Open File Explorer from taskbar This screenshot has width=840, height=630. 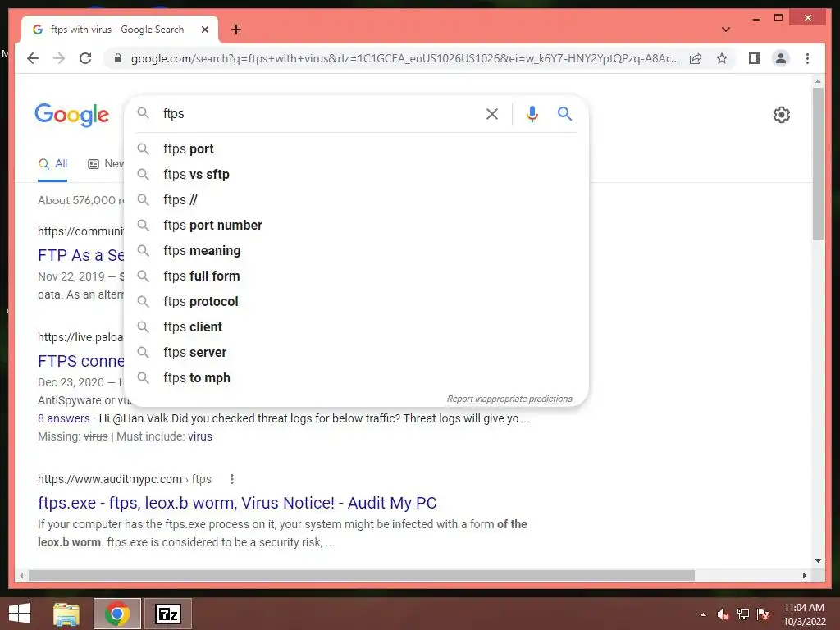click(66, 614)
